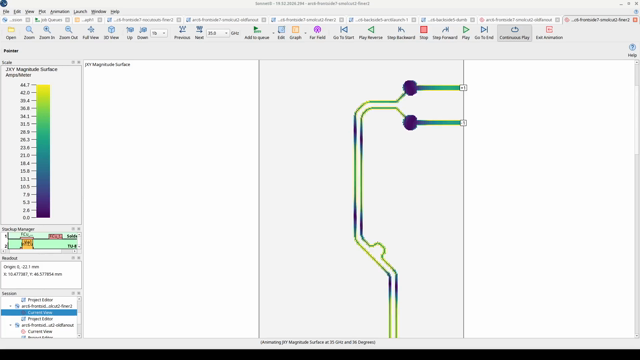Go To End of animation
Image resolution: width=640 pixels, height=360 pixels.
[484, 33]
